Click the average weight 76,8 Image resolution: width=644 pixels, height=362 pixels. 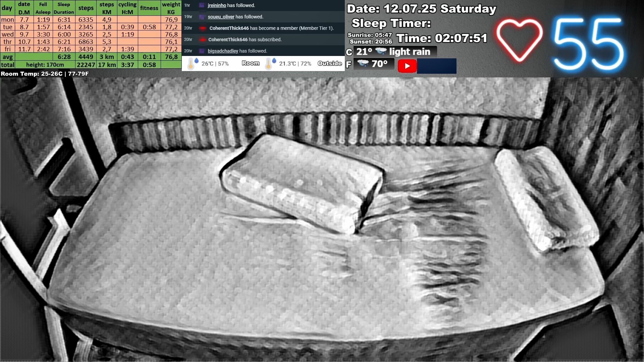pos(171,57)
